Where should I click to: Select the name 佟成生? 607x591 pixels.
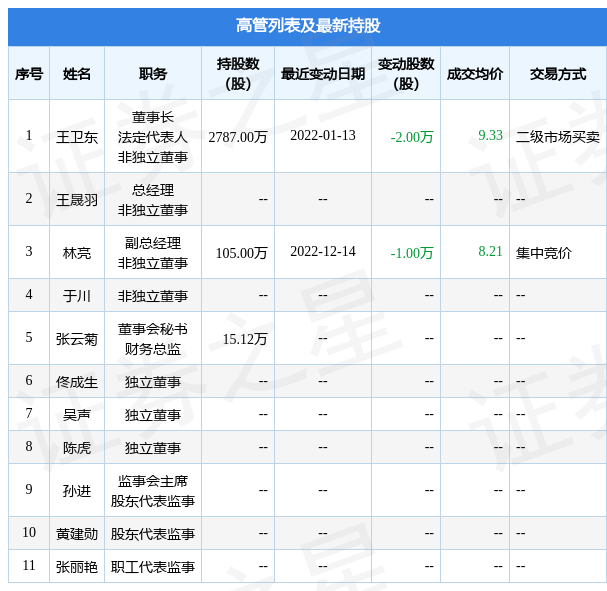pos(77,382)
